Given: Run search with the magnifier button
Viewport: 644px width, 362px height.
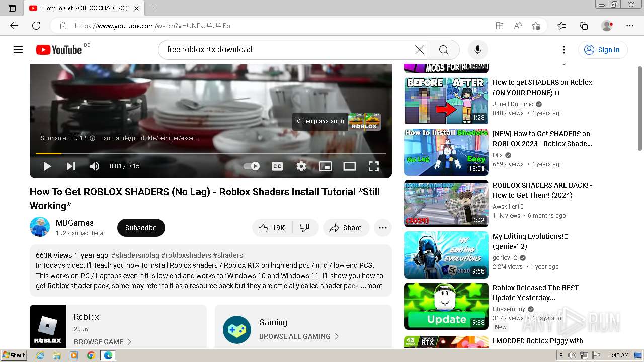Looking at the screenshot, I should coord(443,49).
